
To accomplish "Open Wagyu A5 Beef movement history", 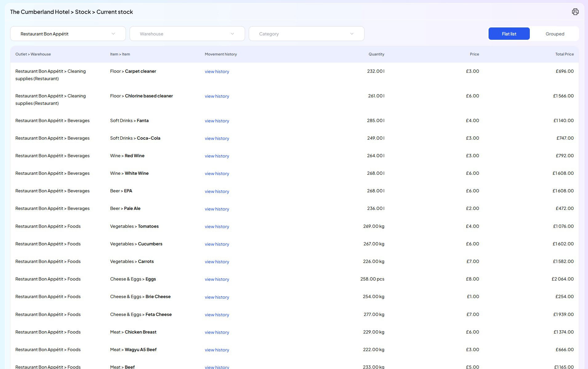I will pyautogui.click(x=217, y=350).
